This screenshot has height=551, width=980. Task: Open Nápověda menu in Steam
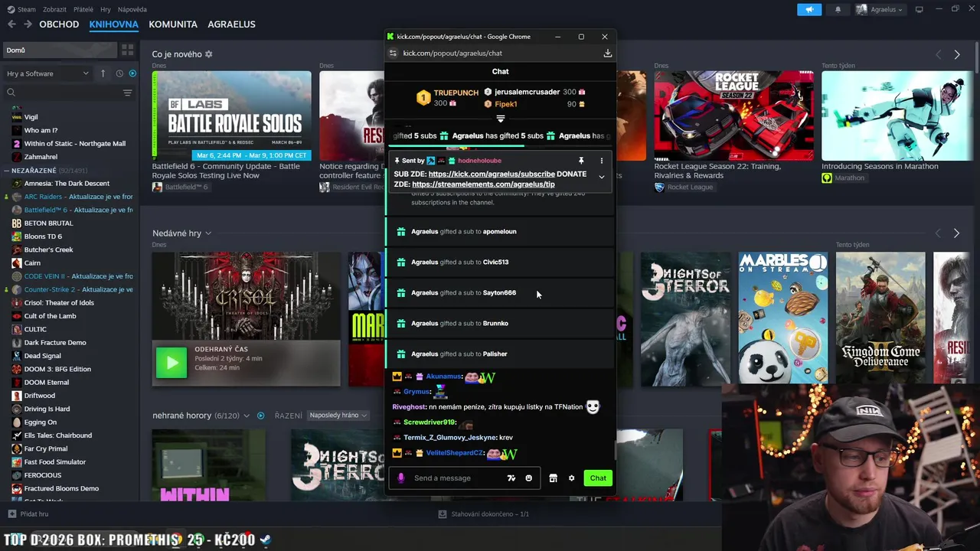[x=132, y=9]
